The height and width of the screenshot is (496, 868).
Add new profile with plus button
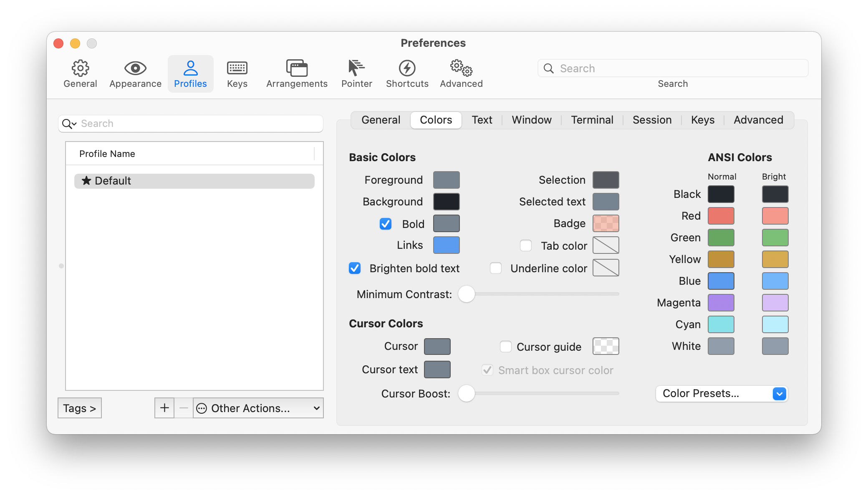coord(164,408)
